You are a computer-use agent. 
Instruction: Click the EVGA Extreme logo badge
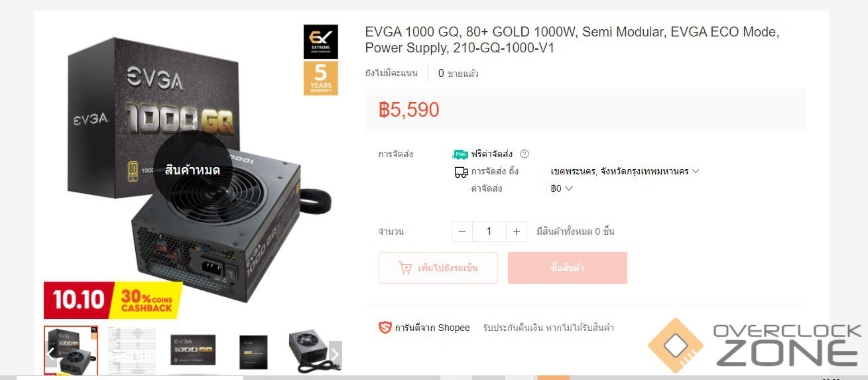321,42
